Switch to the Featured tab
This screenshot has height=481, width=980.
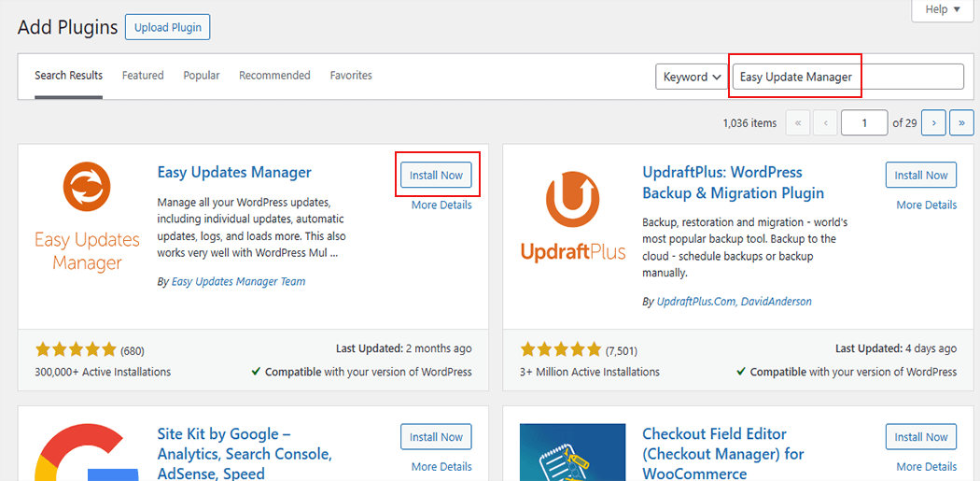coord(143,76)
